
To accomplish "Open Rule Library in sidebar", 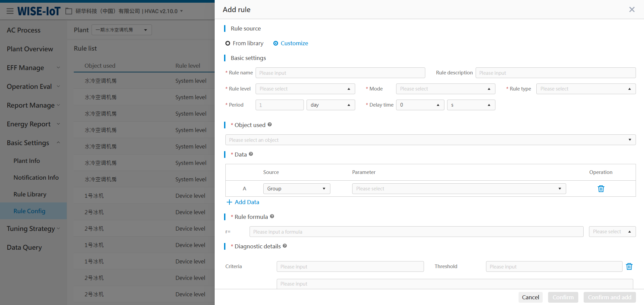I will pyautogui.click(x=30, y=194).
